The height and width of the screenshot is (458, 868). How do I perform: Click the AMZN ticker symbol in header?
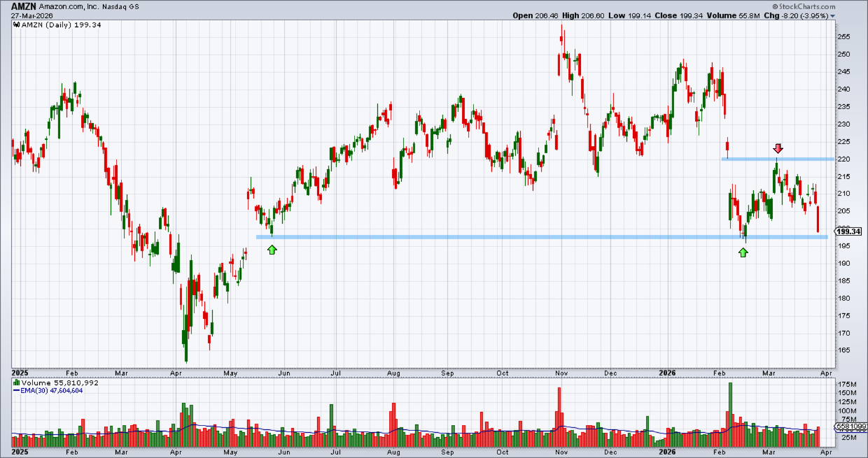24,6
